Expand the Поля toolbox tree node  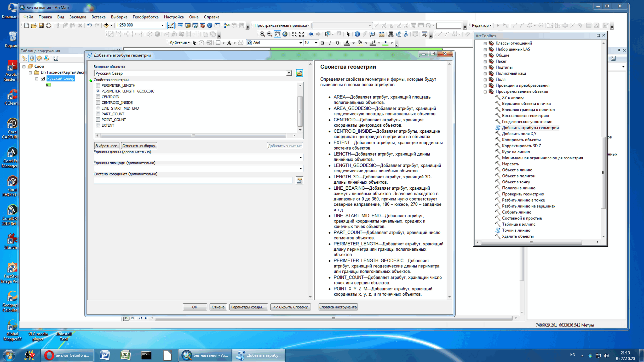tap(485, 80)
